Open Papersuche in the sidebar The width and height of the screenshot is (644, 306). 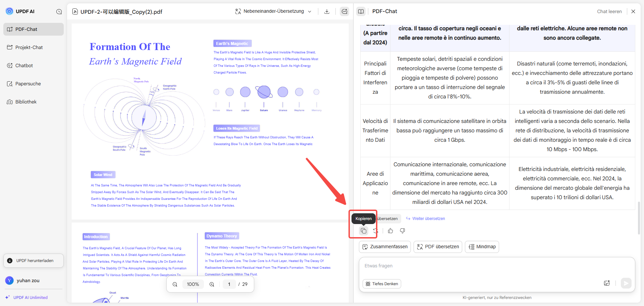point(34,84)
